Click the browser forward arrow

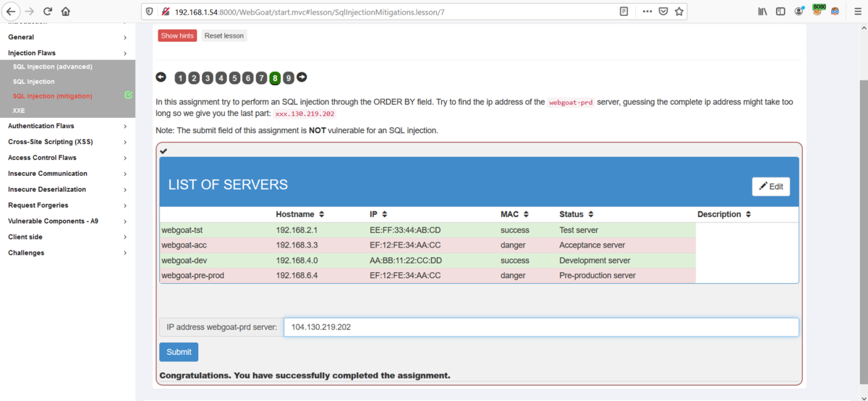coord(30,12)
